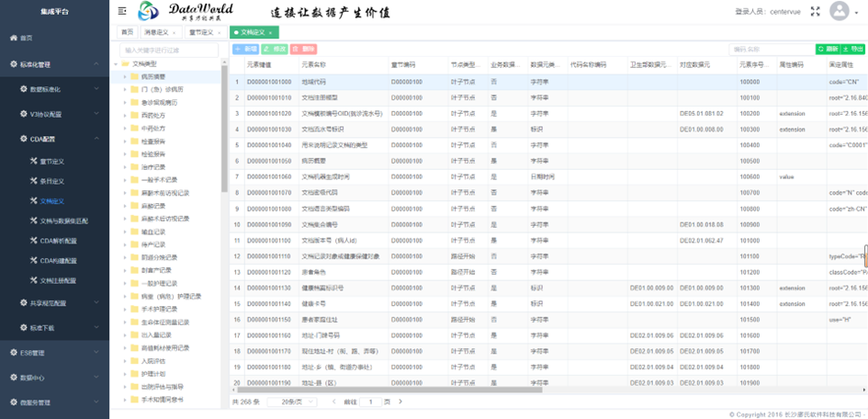Screen dimensions: 868x419
Task: Click the folder icon of 病历摘要
Action: tap(134, 76)
